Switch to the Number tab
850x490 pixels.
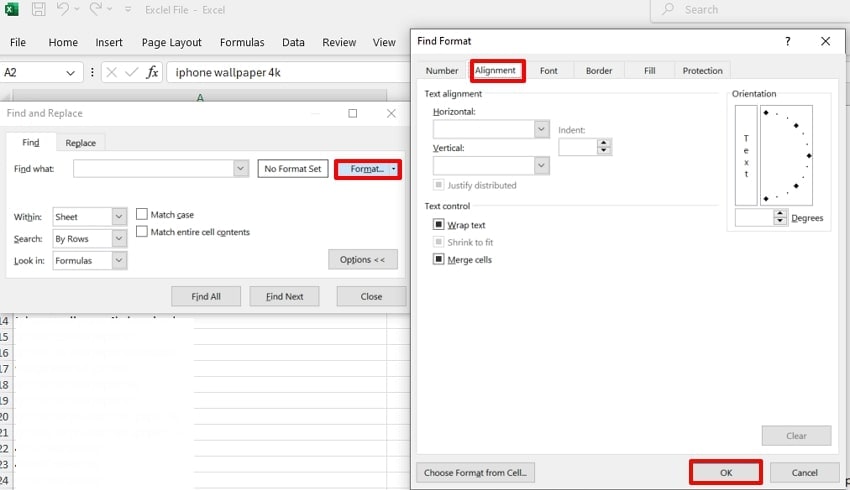click(x=442, y=70)
